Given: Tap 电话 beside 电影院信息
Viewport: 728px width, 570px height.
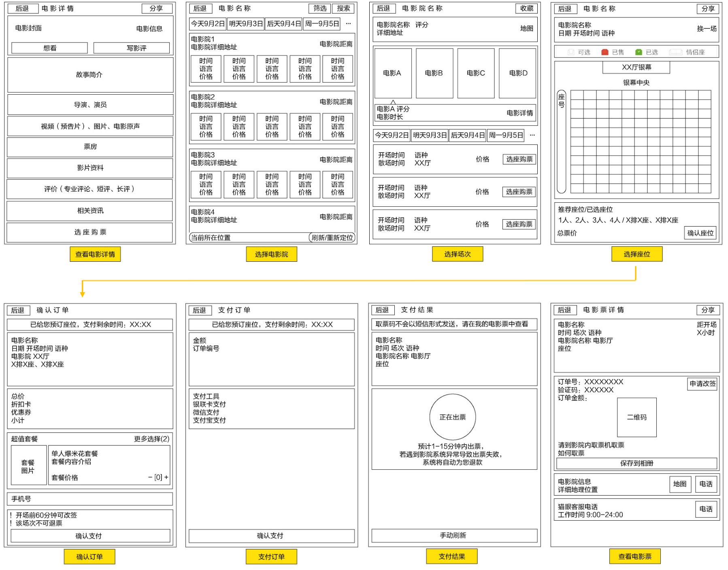Looking at the screenshot, I should (706, 484).
